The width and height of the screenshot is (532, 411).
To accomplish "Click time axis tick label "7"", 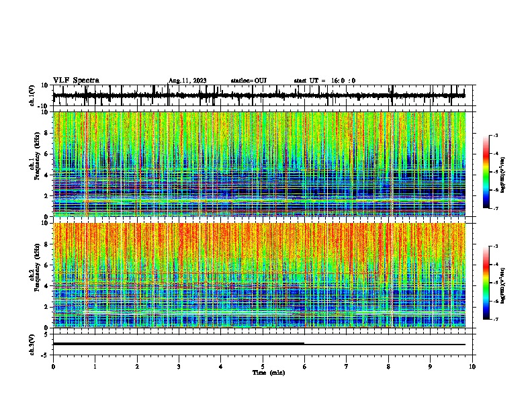I will pos(347,367).
